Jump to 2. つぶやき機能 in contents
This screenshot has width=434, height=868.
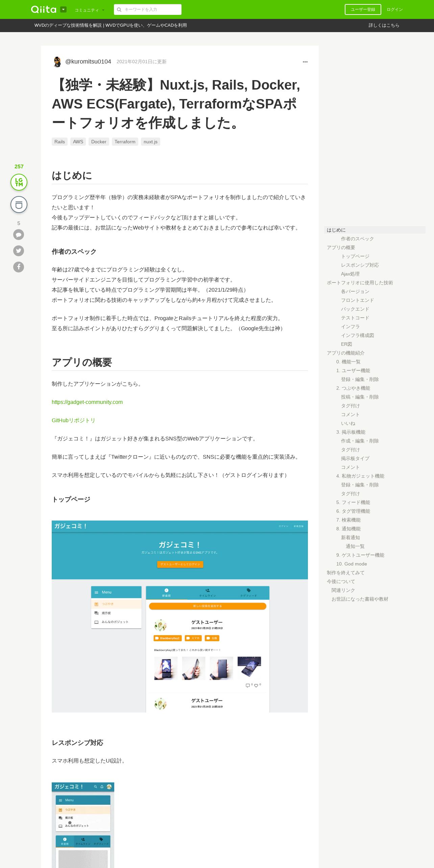coord(353,388)
